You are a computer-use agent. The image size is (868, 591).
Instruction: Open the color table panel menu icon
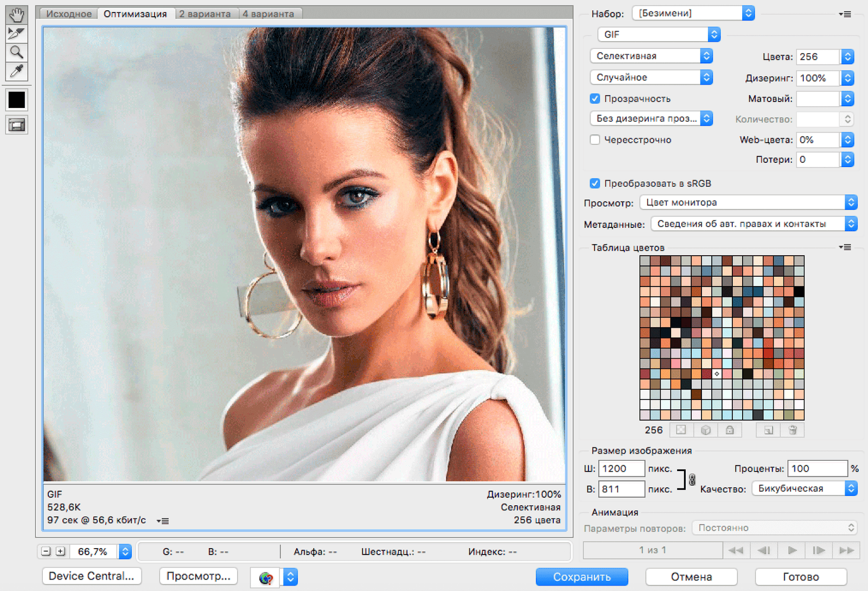(x=845, y=247)
